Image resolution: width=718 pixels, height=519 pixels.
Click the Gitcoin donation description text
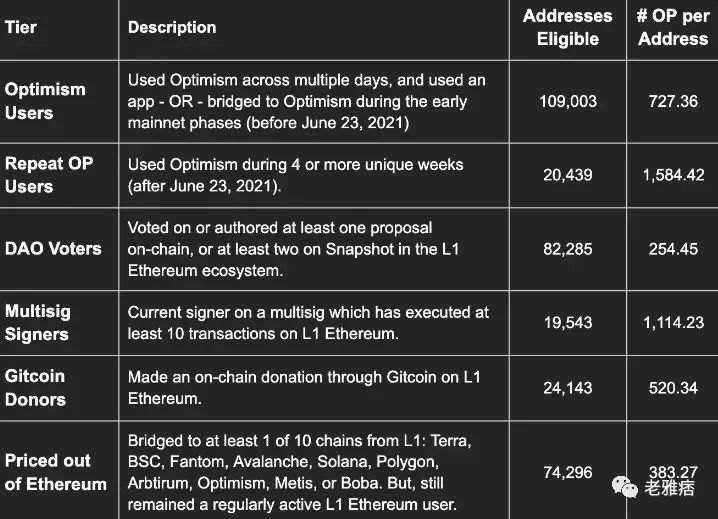point(304,387)
